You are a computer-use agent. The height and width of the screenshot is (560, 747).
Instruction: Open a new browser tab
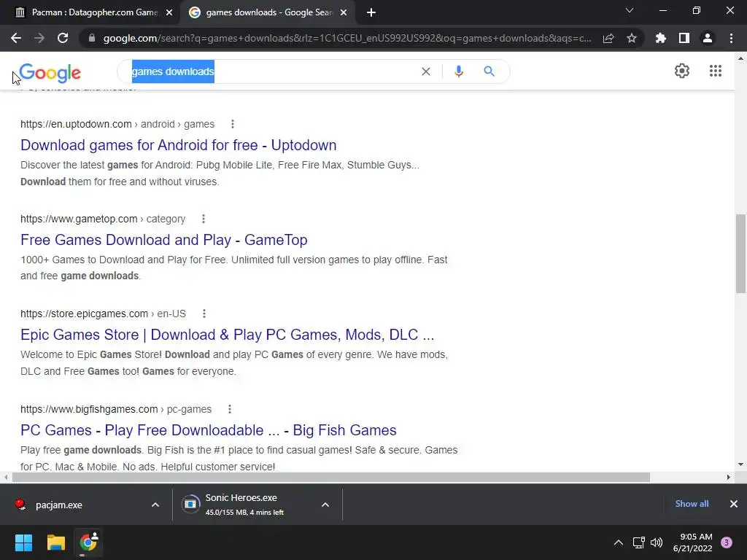(371, 12)
